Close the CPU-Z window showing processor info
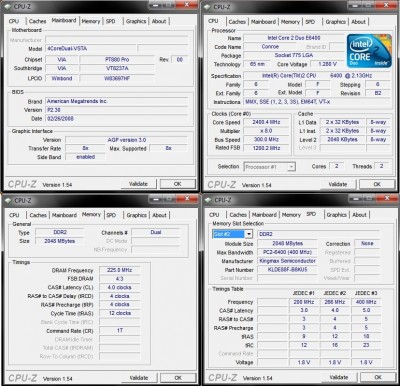This screenshot has height=386, width=400. click(386, 5)
